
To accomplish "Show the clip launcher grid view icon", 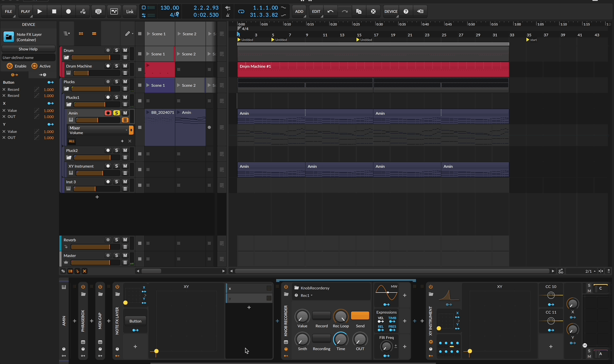I will click(x=81, y=33).
